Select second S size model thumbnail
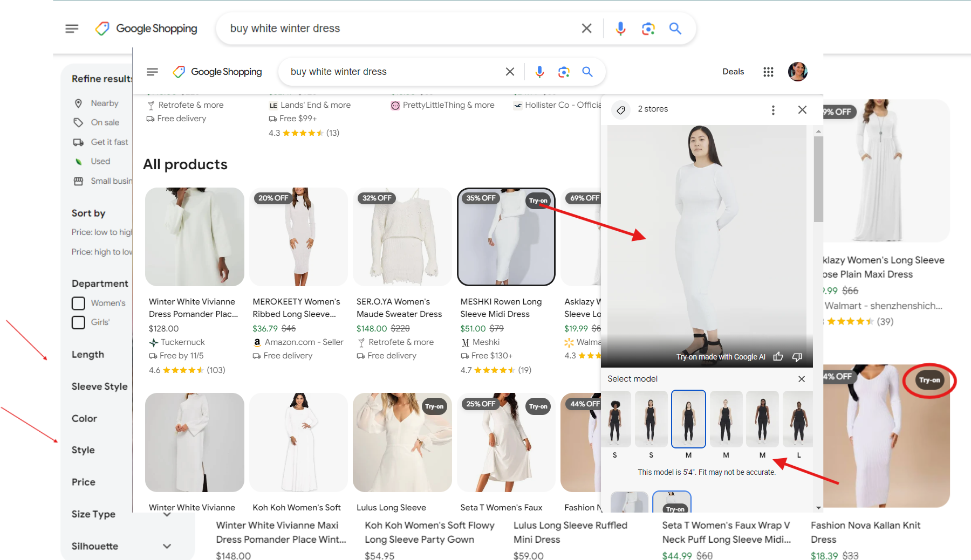The height and width of the screenshot is (560, 971). tap(651, 419)
